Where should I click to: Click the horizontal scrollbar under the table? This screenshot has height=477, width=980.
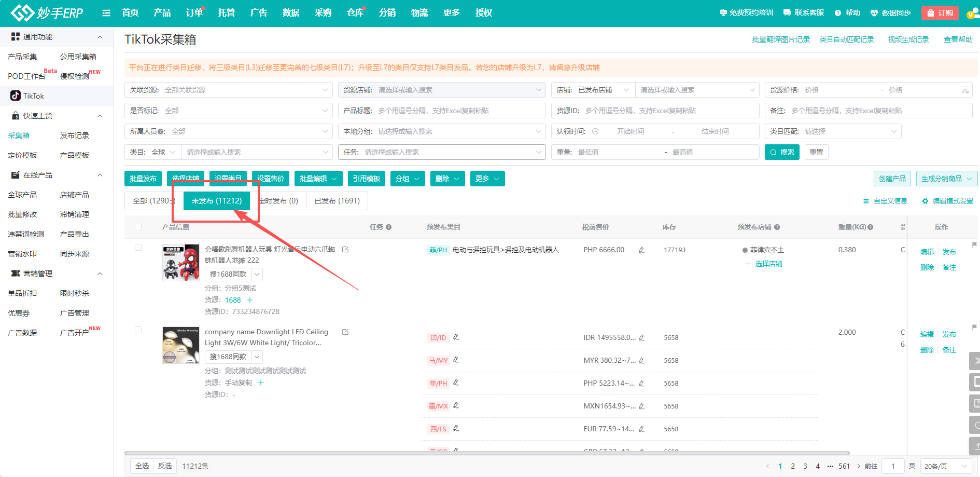click(486, 453)
